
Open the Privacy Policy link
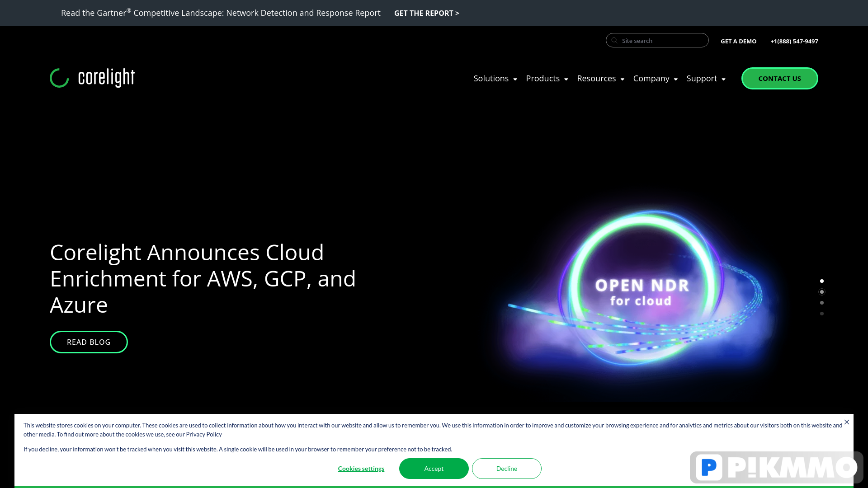tap(204, 434)
